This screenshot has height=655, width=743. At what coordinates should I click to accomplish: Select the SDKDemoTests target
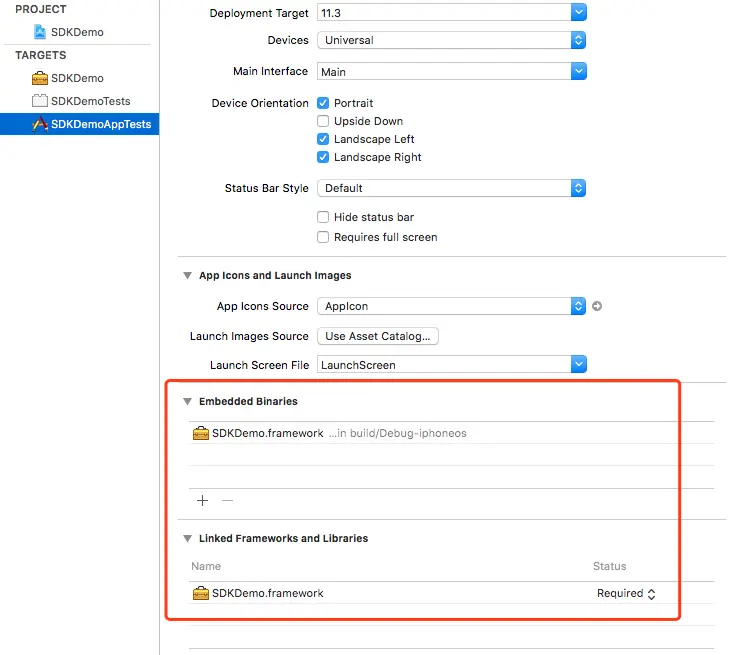pos(91,101)
